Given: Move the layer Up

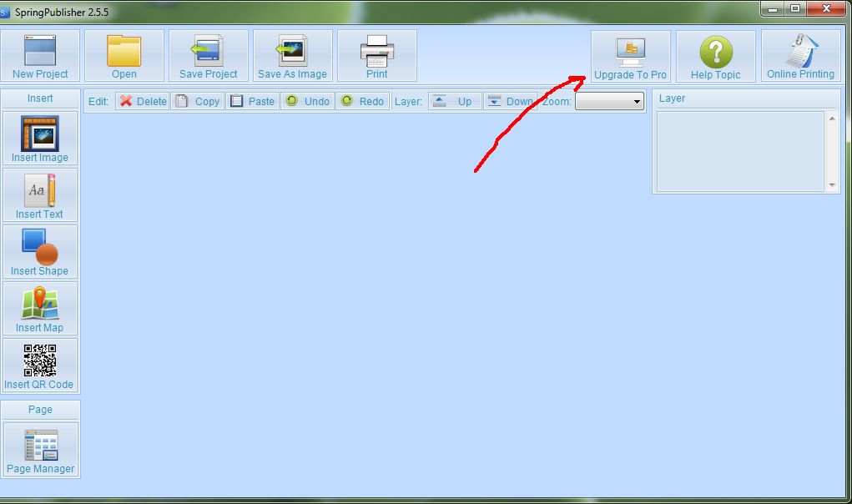Looking at the screenshot, I should (455, 101).
